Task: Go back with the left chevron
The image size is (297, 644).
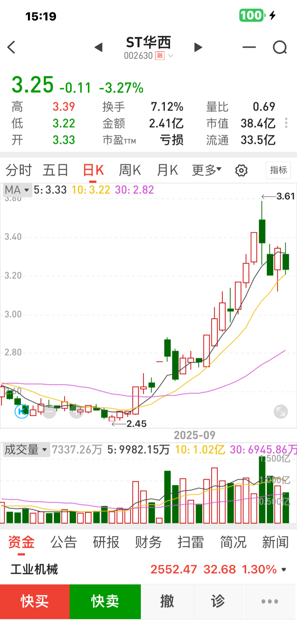Action: [11, 47]
